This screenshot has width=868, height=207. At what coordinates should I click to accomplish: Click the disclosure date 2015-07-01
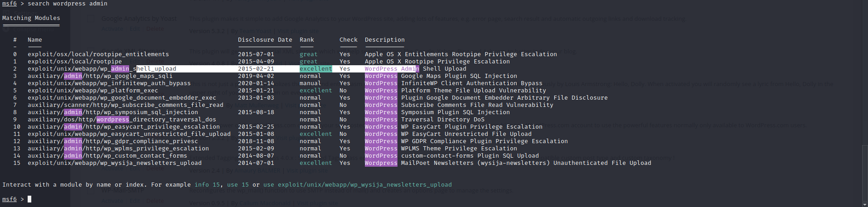(256, 54)
